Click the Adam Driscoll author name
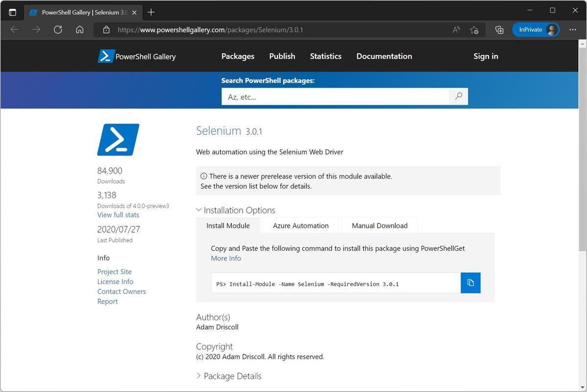 click(217, 327)
